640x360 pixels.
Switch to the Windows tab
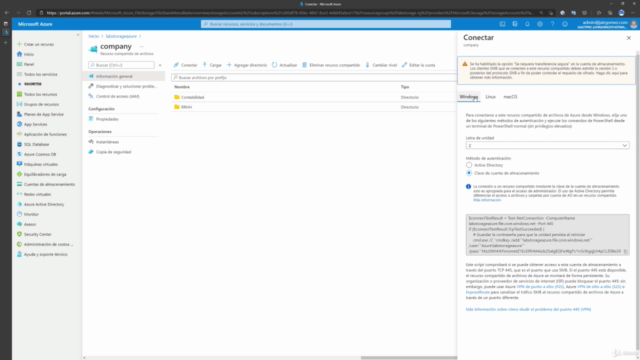pyautogui.click(x=469, y=97)
